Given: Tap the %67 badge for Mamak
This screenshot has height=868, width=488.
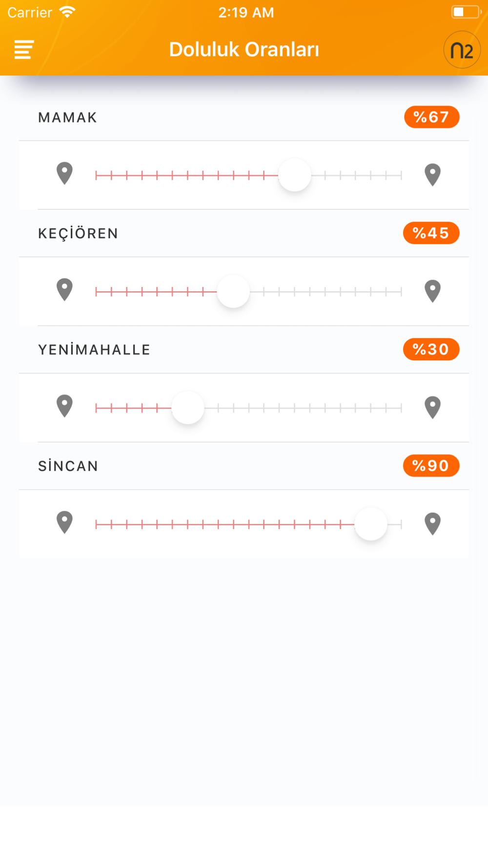Looking at the screenshot, I should click(431, 117).
